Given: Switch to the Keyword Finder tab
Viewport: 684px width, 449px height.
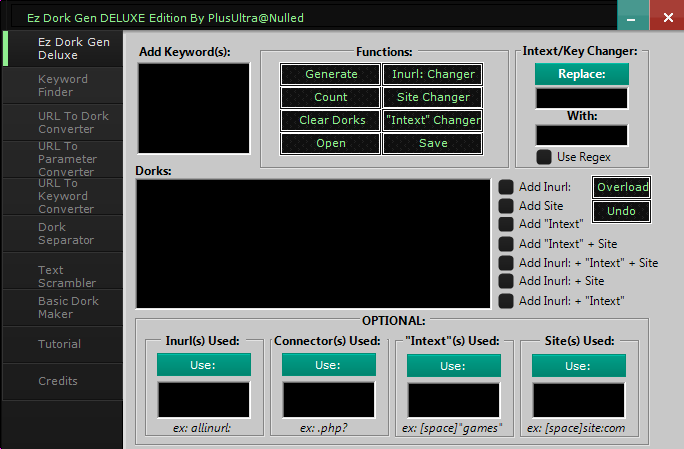Looking at the screenshot, I should click(62, 86).
